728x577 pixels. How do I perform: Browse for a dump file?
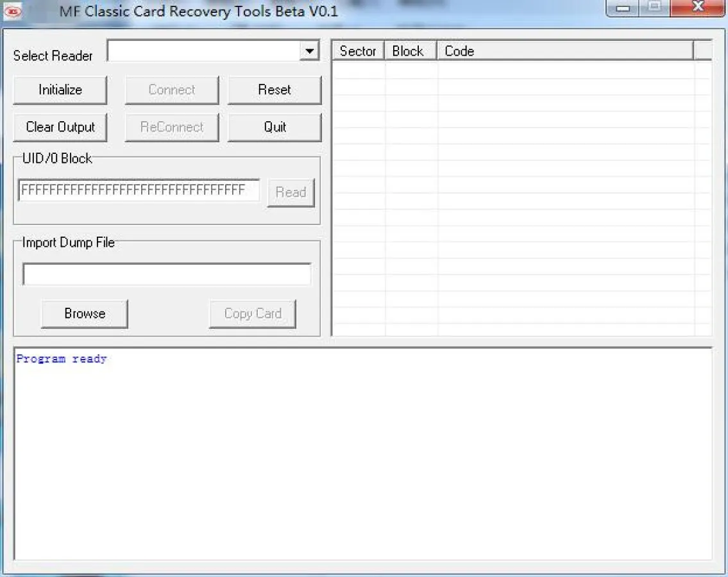coord(85,314)
